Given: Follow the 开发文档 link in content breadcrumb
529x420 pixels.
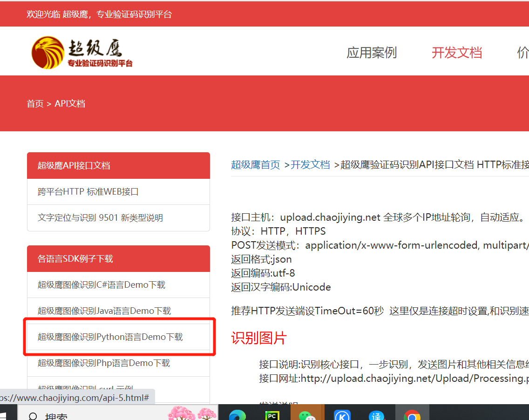Looking at the screenshot, I should click(310, 165).
